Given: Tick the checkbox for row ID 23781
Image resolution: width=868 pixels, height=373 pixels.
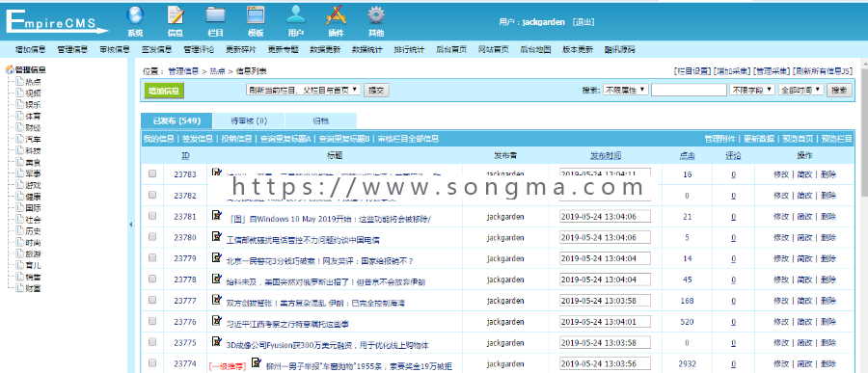Looking at the screenshot, I should 152,216.
